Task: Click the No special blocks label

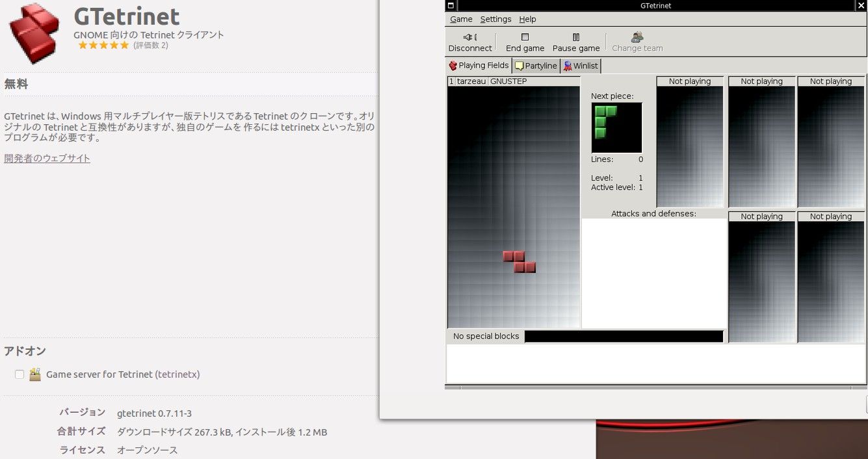Action: click(x=486, y=336)
